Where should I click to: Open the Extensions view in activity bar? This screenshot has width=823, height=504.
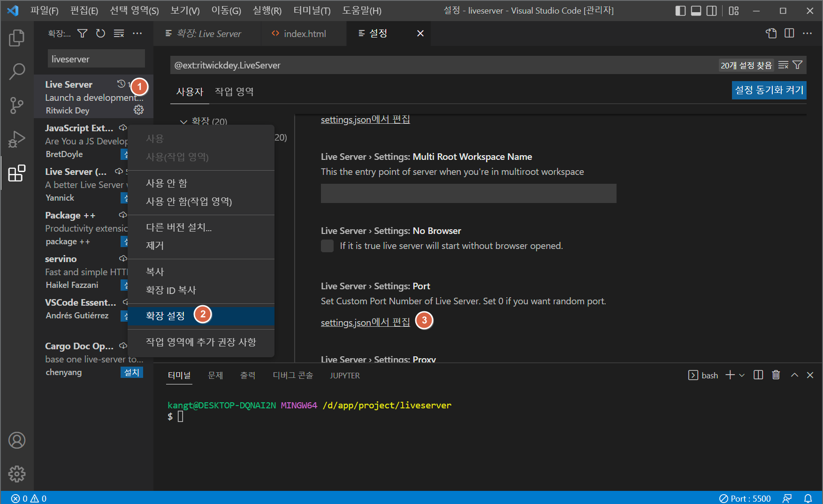tap(17, 173)
